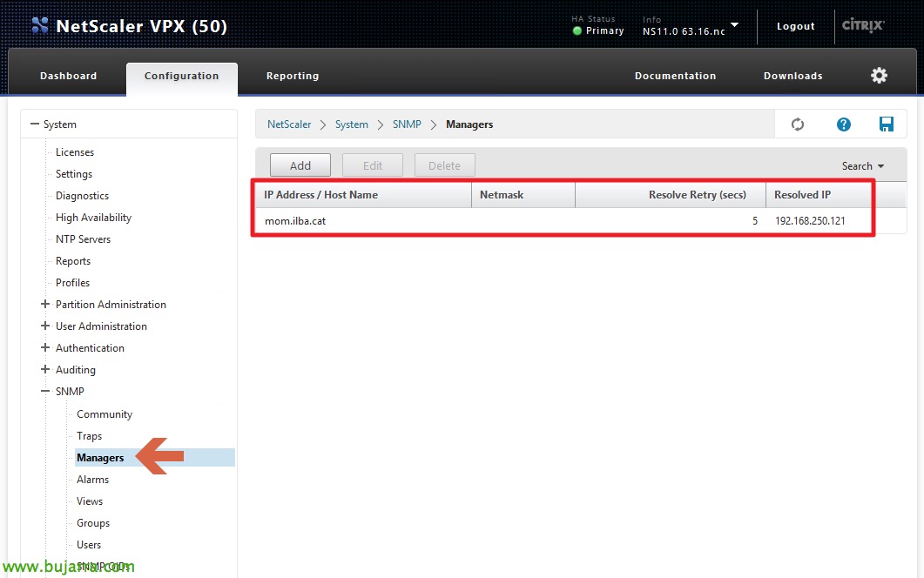Select the mom.ilba.cat manager row
Viewport: 924px width, 578px height.
pos(581,221)
